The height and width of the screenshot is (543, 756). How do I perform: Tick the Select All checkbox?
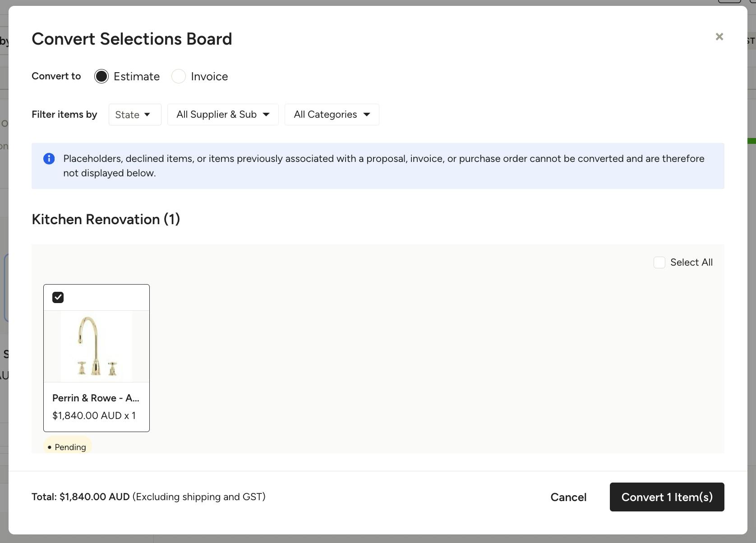(659, 262)
